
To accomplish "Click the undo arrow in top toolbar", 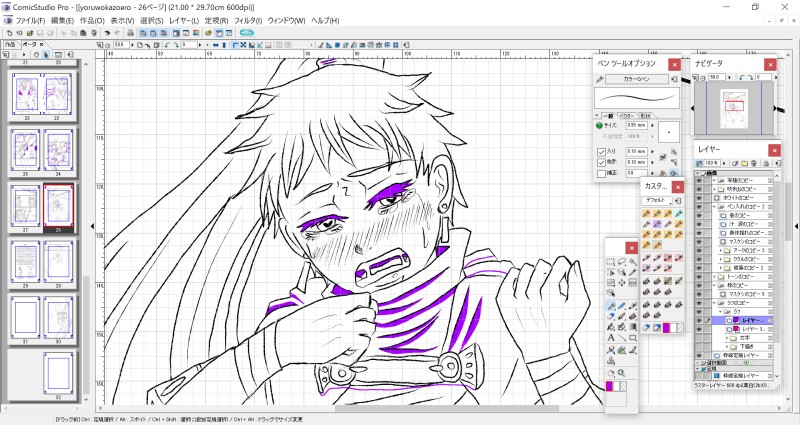I will (107, 33).
